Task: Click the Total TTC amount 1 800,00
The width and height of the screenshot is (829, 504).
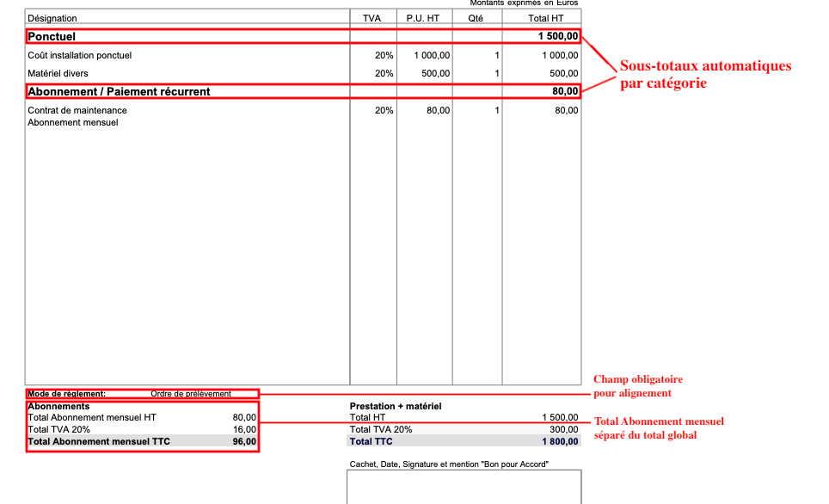Action: [560, 441]
